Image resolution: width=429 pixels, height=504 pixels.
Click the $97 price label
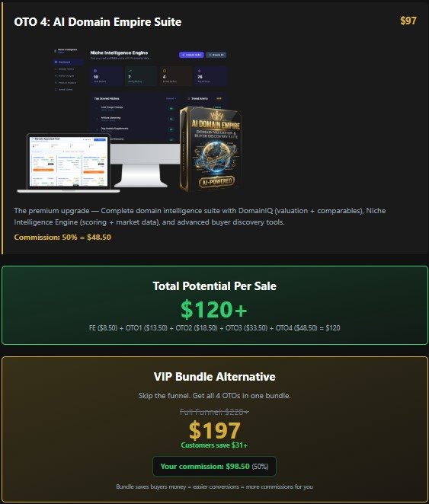[408, 21]
